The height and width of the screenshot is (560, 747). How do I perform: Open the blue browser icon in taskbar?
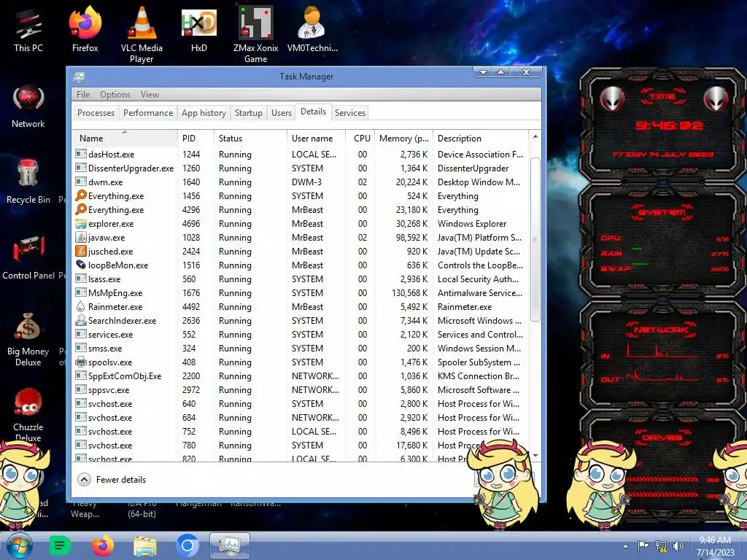(x=187, y=545)
